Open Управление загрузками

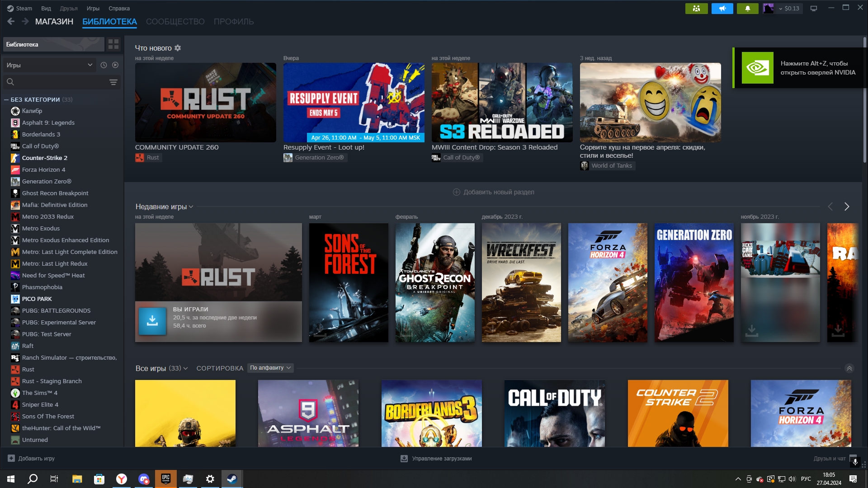click(442, 459)
